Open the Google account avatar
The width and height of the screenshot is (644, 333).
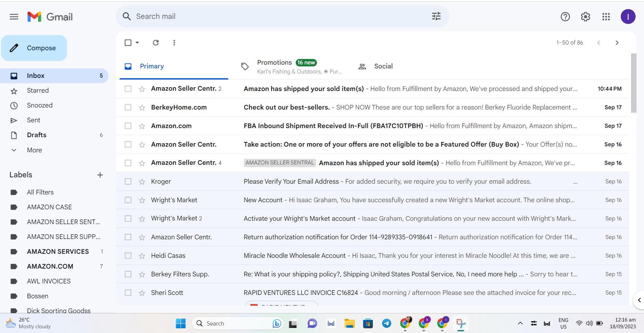628,17
